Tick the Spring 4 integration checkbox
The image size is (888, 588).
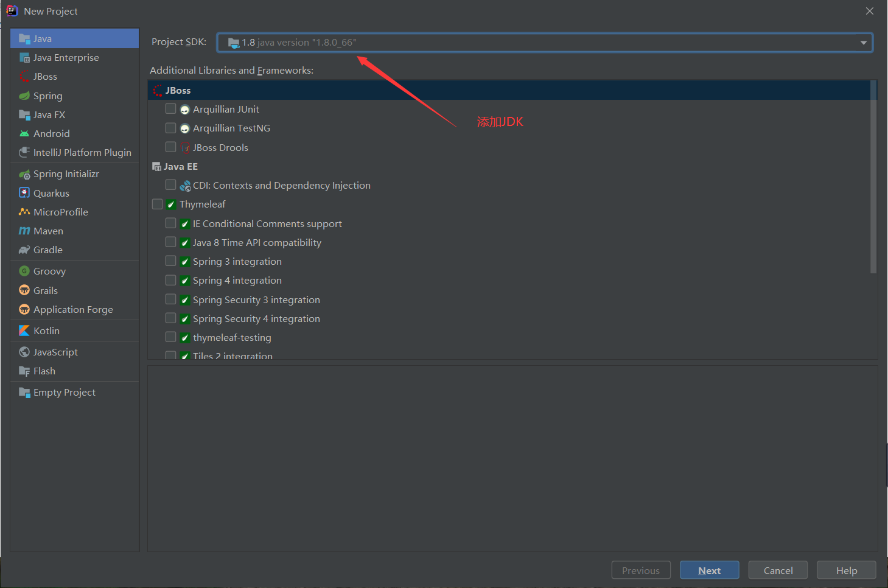(171, 280)
